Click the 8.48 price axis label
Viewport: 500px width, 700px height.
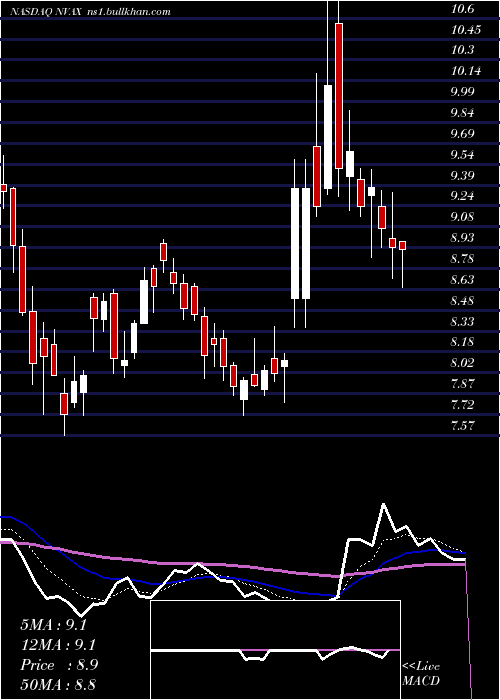pos(463,301)
